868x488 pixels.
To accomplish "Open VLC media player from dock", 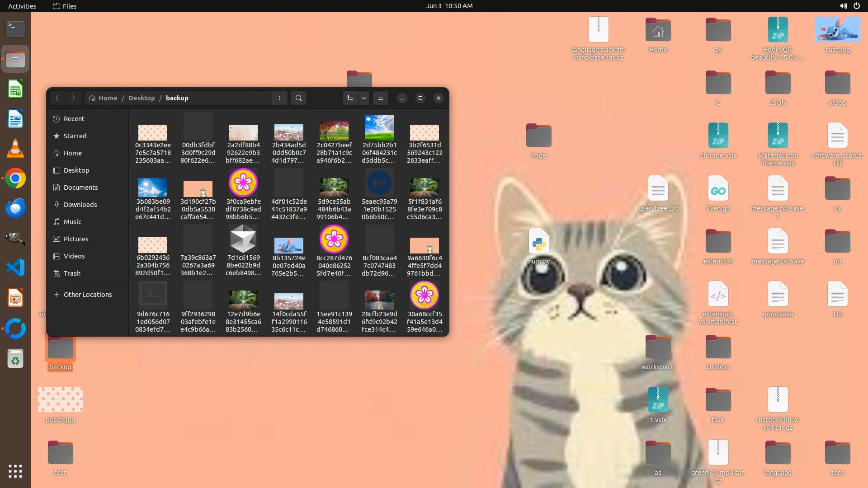I will (x=15, y=149).
